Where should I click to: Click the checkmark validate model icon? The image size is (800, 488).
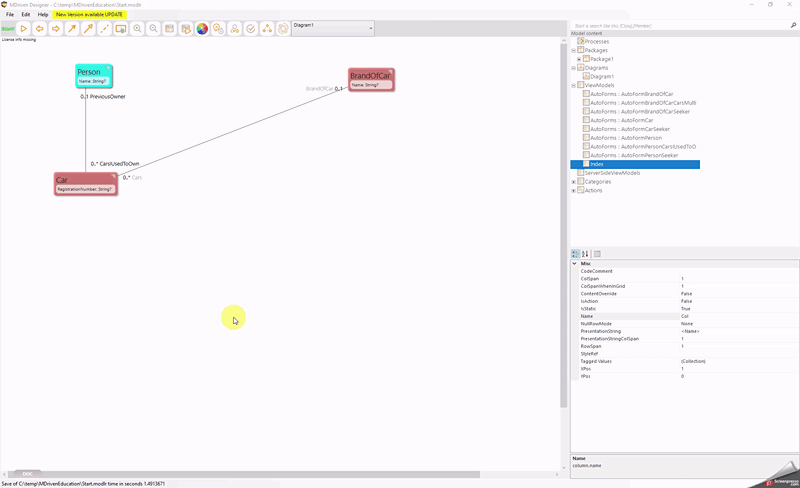[251, 29]
